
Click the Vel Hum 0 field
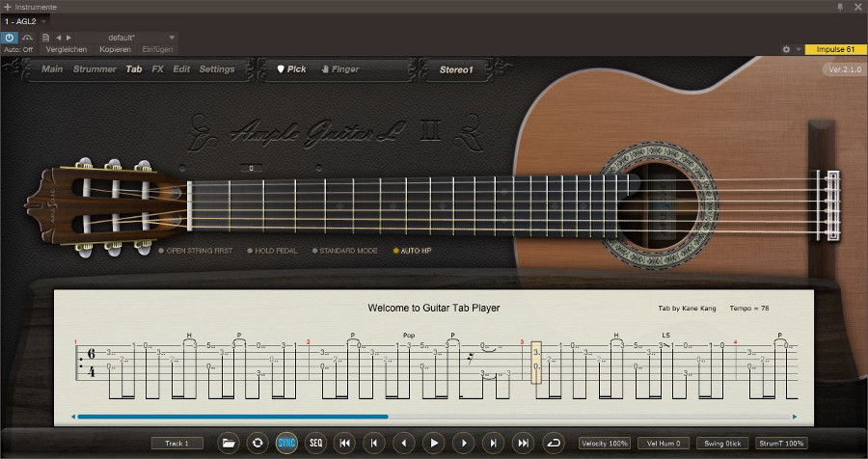(664, 443)
